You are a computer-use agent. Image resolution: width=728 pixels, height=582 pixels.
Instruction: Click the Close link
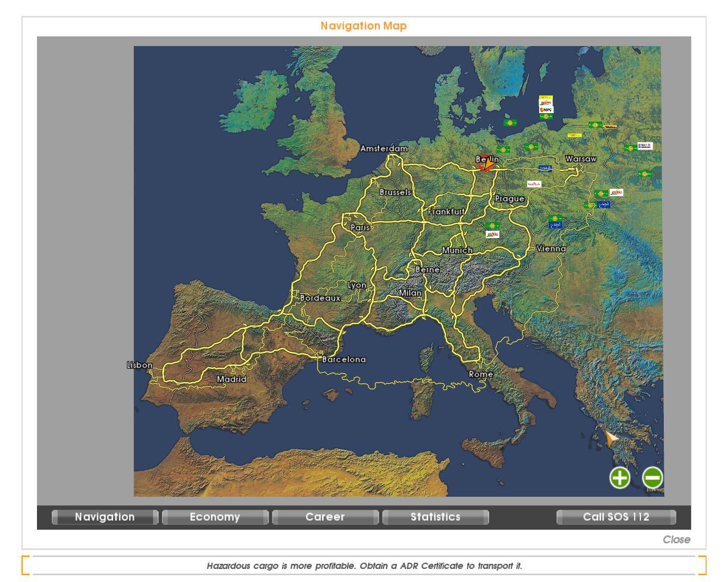[676, 539]
